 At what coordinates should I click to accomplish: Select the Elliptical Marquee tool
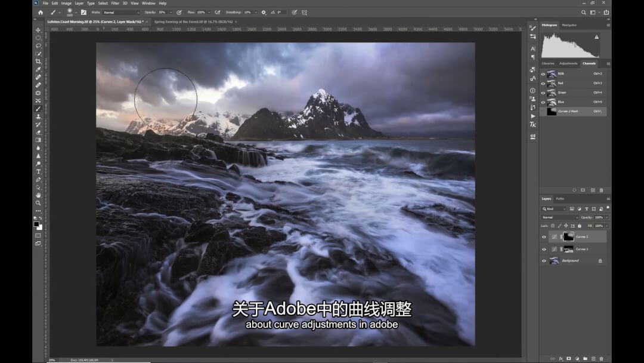(38, 38)
